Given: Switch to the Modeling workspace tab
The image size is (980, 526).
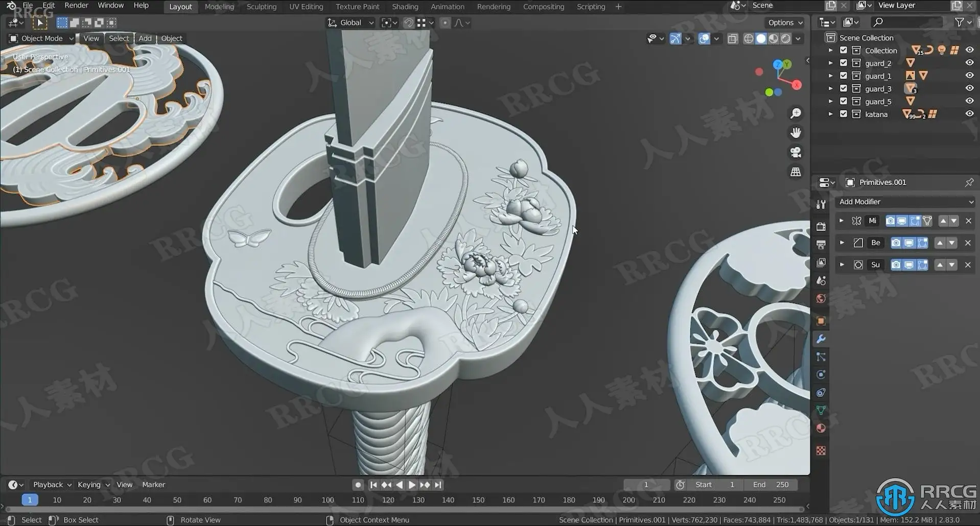Looking at the screenshot, I should click(219, 7).
